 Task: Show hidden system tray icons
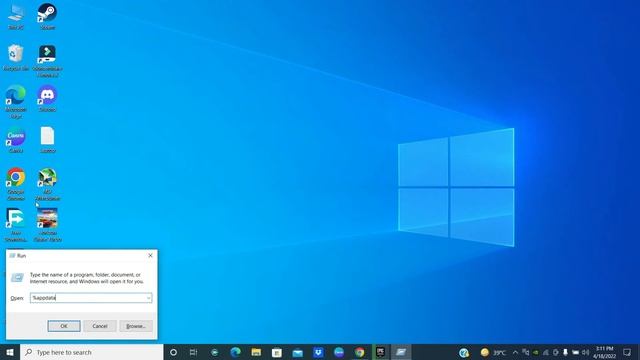pos(515,352)
